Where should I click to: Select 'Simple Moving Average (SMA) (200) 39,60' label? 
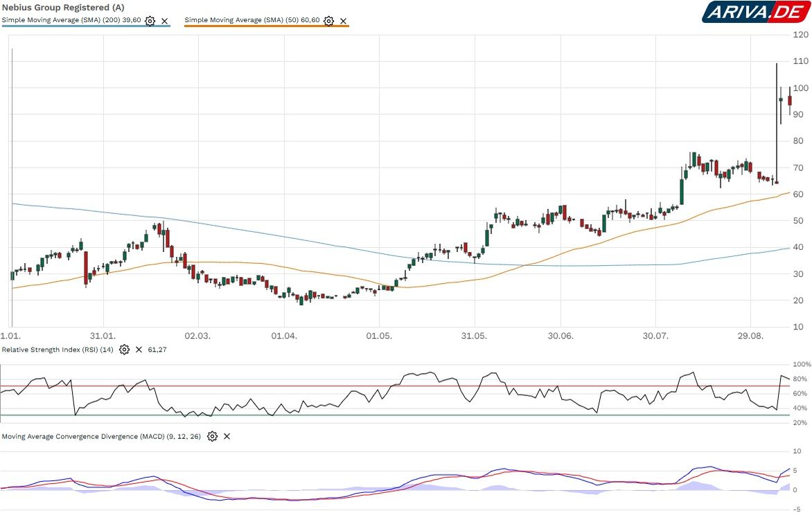pyautogui.click(x=71, y=20)
